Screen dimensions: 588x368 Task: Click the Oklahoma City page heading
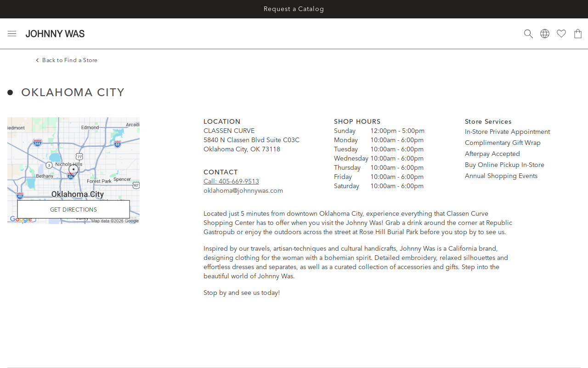pyautogui.click(x=73, y=92)
